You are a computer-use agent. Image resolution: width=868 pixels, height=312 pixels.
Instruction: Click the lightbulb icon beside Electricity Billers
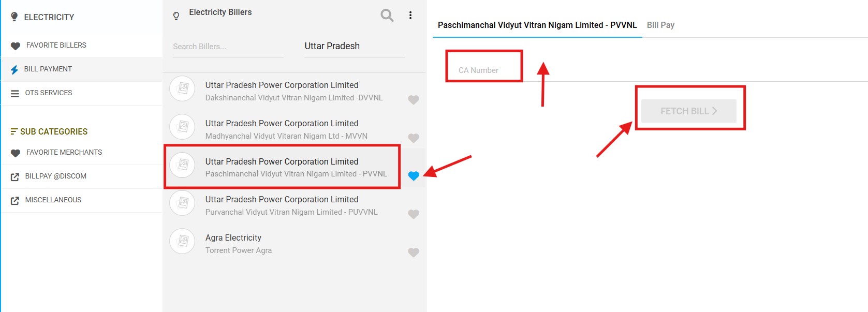click(176, 16)
